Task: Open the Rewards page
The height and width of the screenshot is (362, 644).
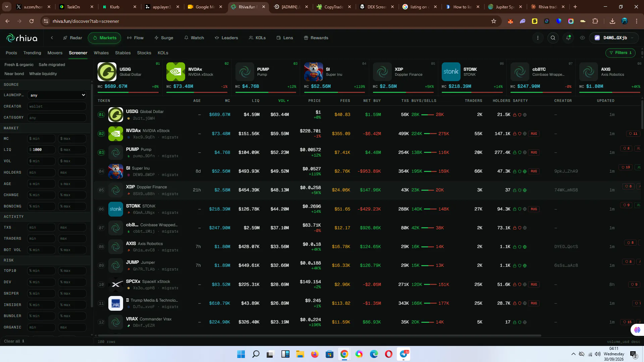Action: point(316,38)
